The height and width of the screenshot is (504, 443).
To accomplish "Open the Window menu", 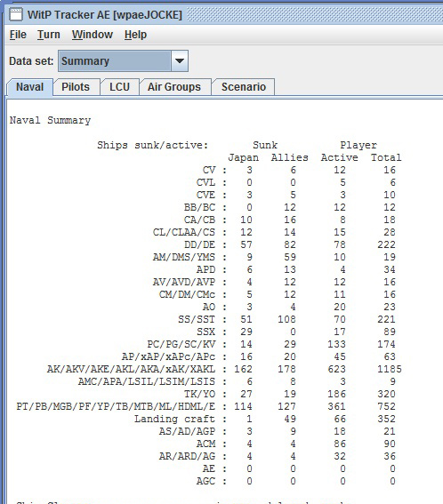I will coord(93,35).
